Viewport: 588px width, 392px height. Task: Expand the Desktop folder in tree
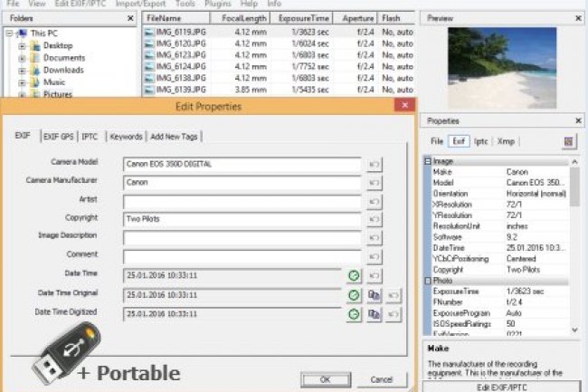pyautogui.click(x=23, y=45)
